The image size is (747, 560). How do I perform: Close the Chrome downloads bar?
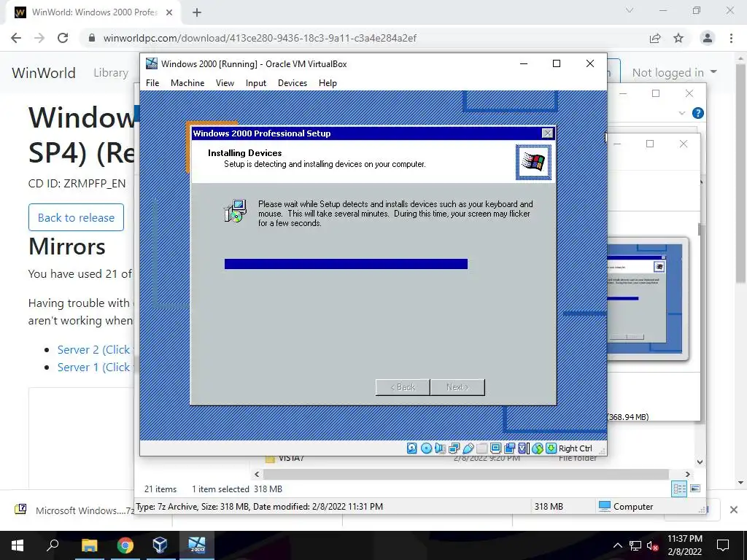coord(734,510)
